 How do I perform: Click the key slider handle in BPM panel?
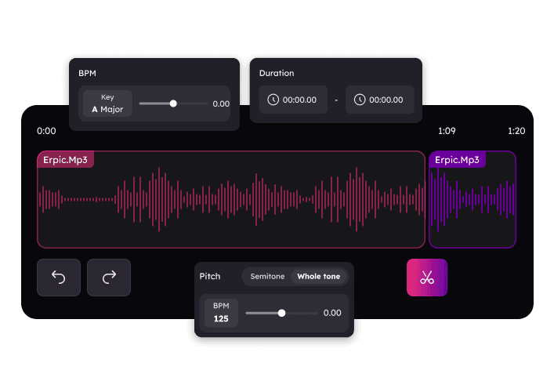click(173, 103)
